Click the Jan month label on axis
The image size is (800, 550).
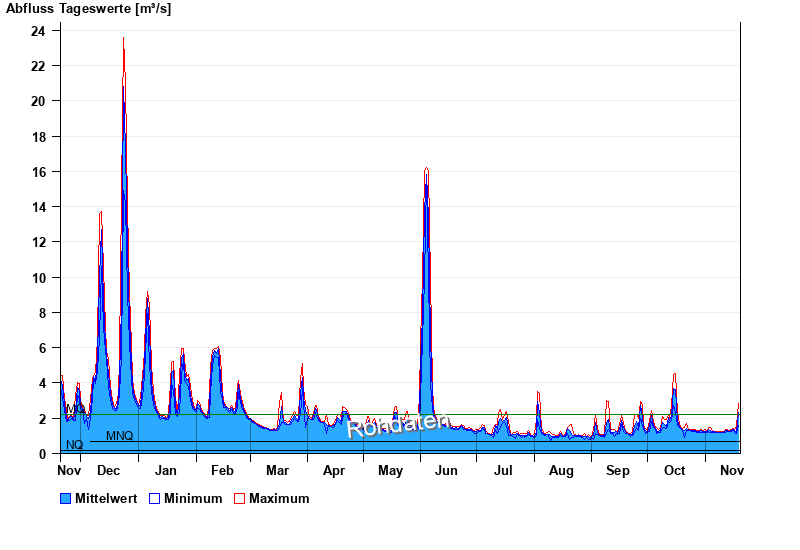[165, 470]
